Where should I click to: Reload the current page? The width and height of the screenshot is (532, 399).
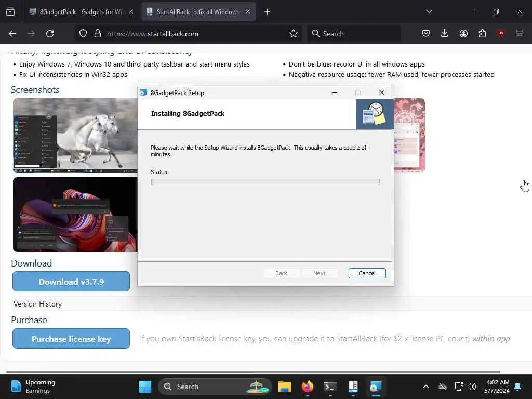(50, 34)
